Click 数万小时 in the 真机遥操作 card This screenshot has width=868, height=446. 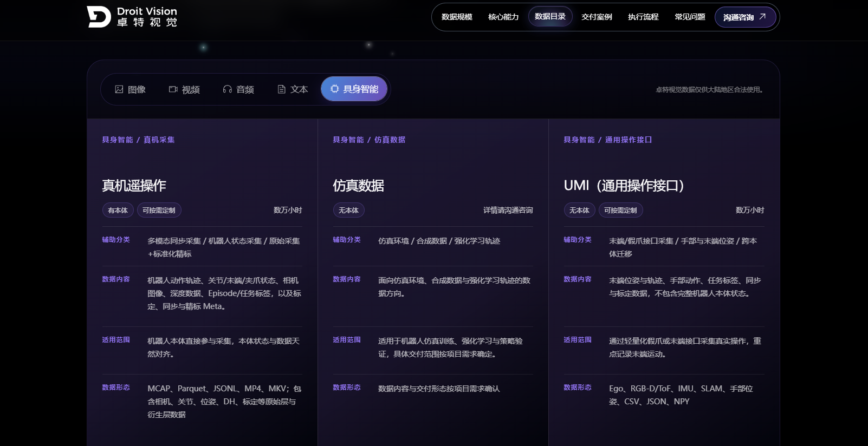click(288, 210)
